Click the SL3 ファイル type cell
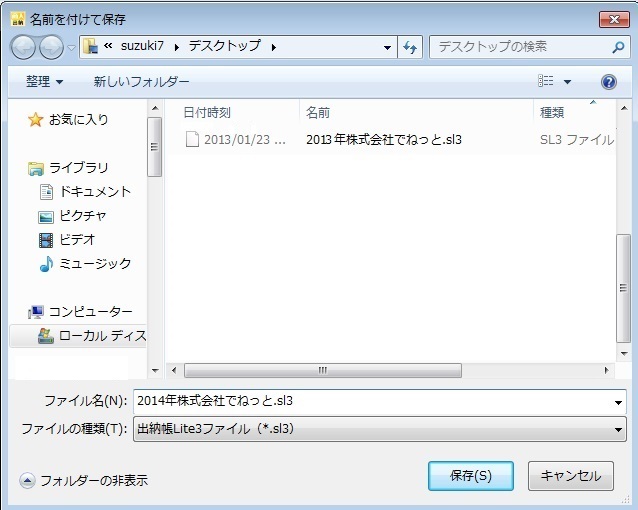 click(577, 140)
